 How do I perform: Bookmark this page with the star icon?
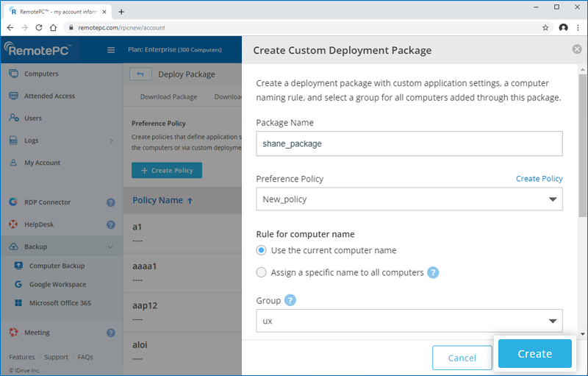click(x=545, y=28)
